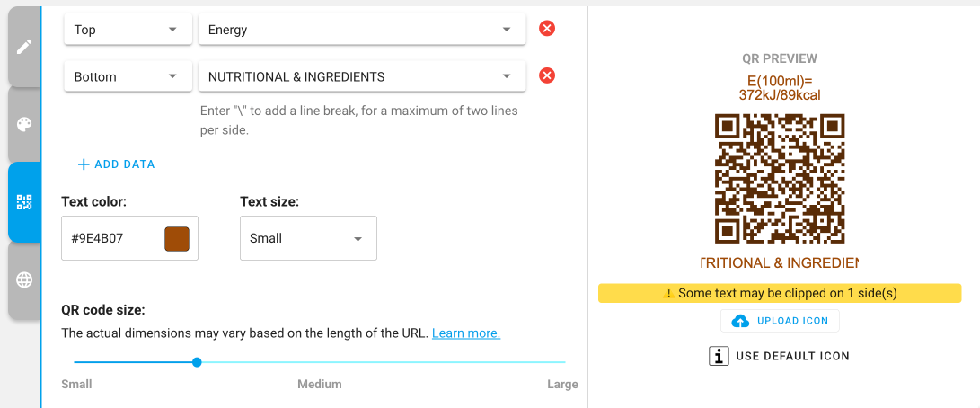Click the QR code preview image
This screenshot has width=980, height=408.
[780, 178]
